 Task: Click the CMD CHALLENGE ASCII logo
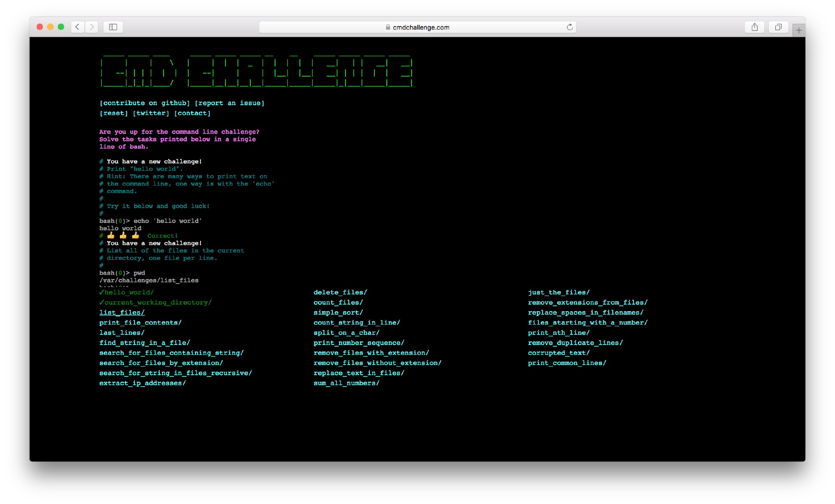tap(256, 71)
